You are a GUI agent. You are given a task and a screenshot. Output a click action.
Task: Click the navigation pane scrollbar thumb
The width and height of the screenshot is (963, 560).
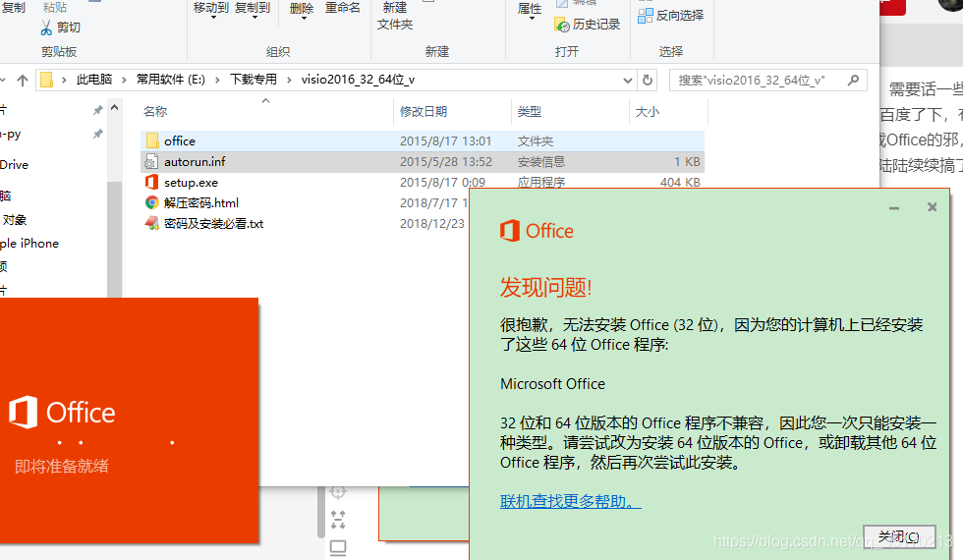pos(114,240)
